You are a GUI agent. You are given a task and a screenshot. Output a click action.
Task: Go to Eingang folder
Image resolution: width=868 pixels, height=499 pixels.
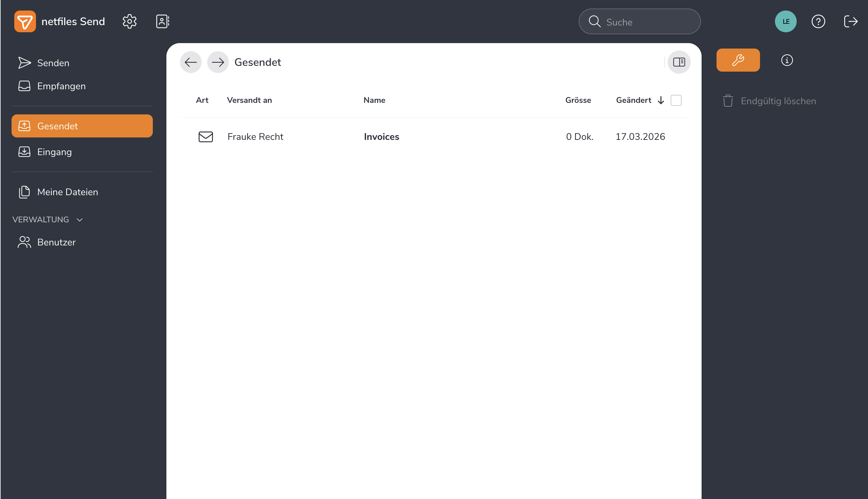55,152
